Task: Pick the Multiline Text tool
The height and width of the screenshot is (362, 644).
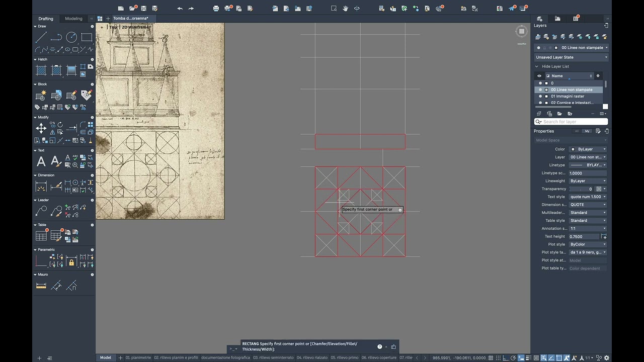Action: [41, 162]
